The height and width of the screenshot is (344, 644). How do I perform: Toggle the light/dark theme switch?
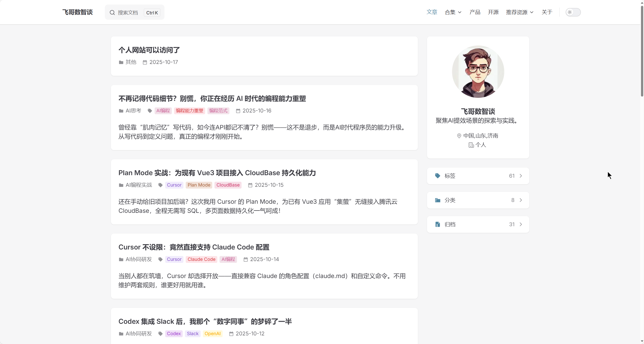click(x=574, y=12)
